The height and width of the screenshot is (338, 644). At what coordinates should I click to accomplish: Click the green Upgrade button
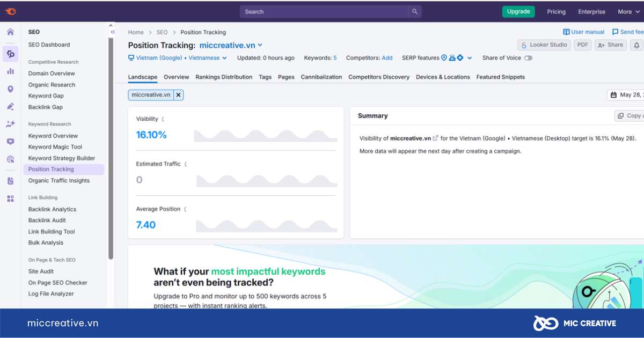click(518, 11)
